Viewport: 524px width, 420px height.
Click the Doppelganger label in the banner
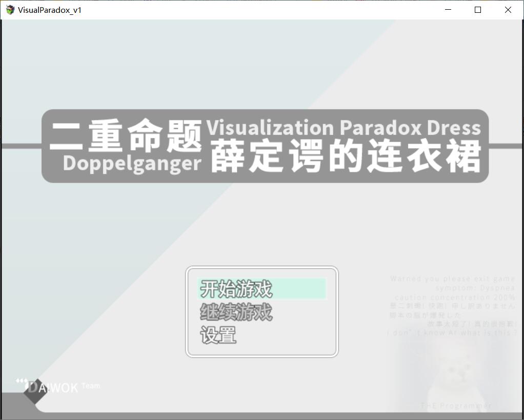click(132, 164)
